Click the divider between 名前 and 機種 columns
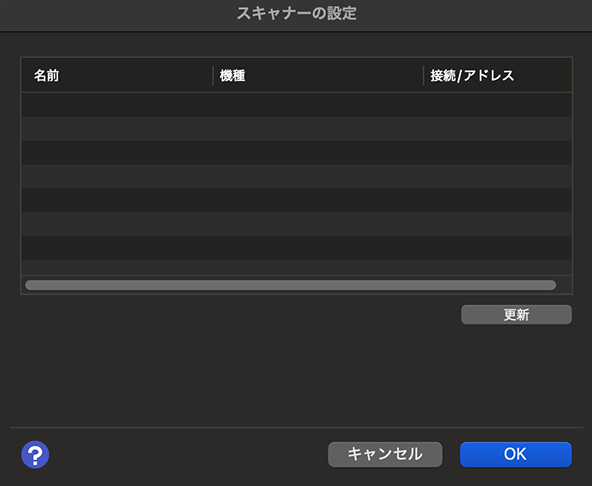Viewport: 592px width, 486px height. coord(213,76)
